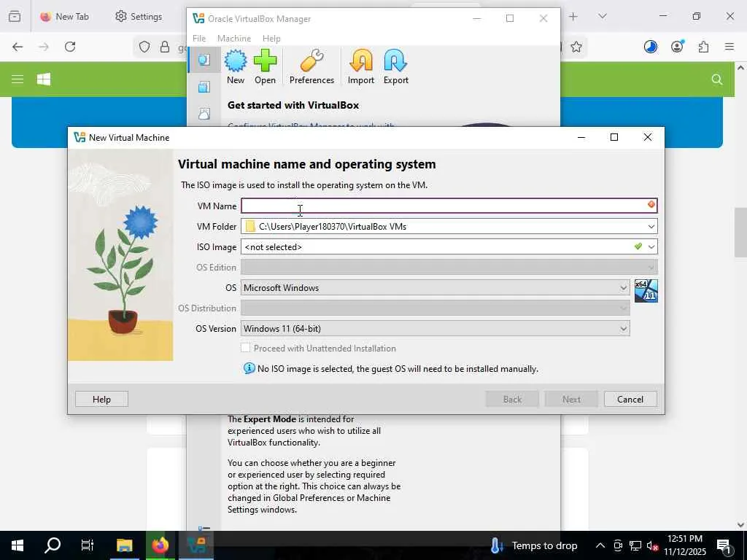Click the Windows logo on green webpage bar
Screen dimensions: 747x560
point(44,79)
